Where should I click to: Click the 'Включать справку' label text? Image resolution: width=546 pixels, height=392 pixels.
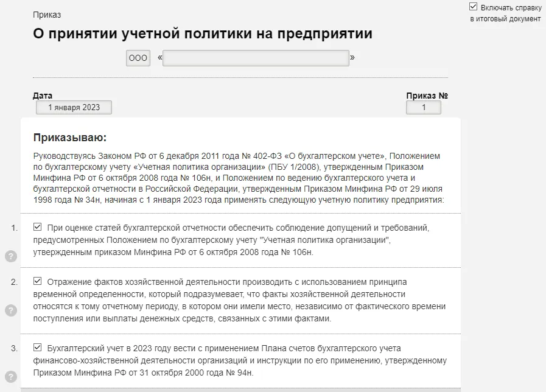click(x=511, y=8)
